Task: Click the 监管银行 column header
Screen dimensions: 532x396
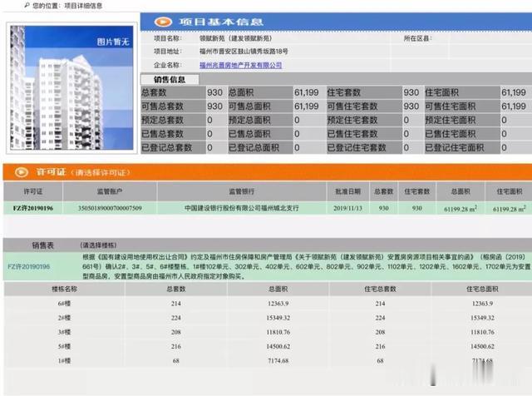Action: click(242, 191)
